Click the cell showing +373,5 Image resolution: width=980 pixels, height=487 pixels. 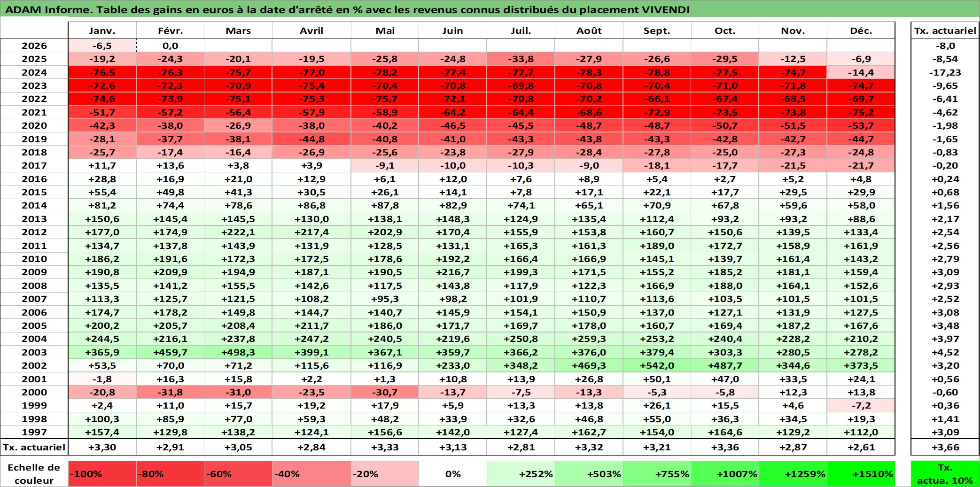[x=861, y=365]
